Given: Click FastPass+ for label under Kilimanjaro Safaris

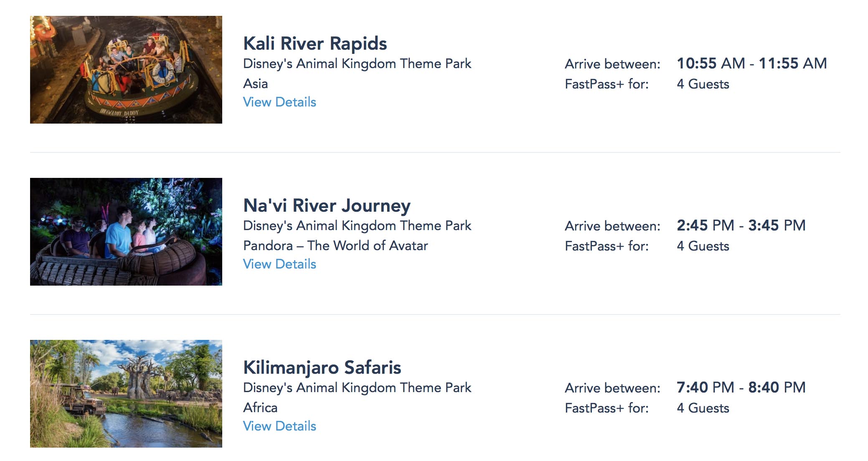Looking at the screenshot, I should (x=607, y=408).
